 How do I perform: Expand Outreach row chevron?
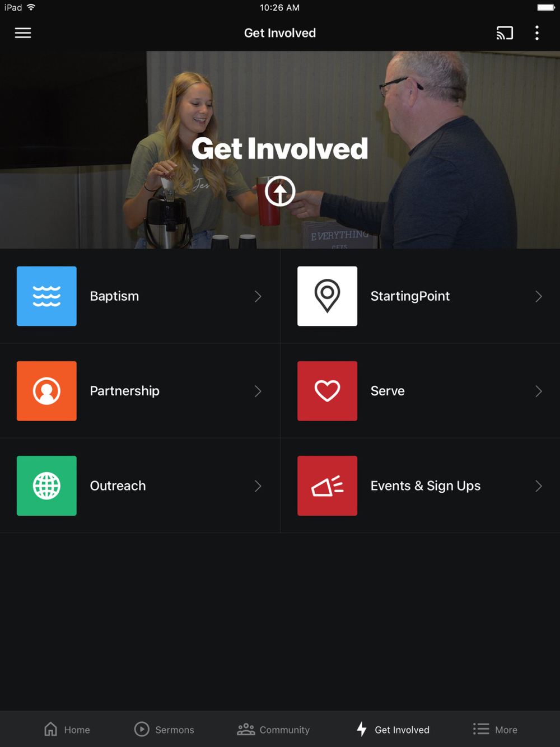point(258,485)
